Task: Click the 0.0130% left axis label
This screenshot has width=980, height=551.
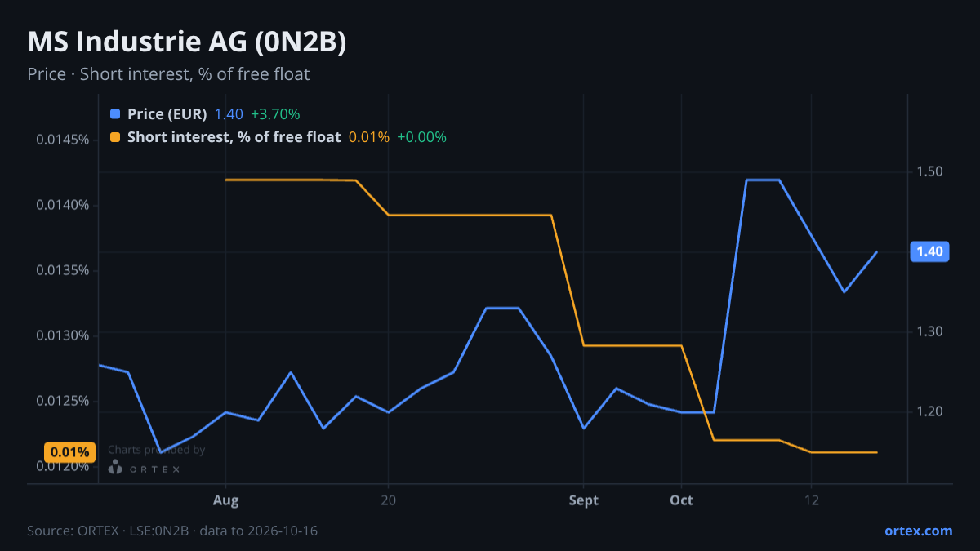Action: 62,335
